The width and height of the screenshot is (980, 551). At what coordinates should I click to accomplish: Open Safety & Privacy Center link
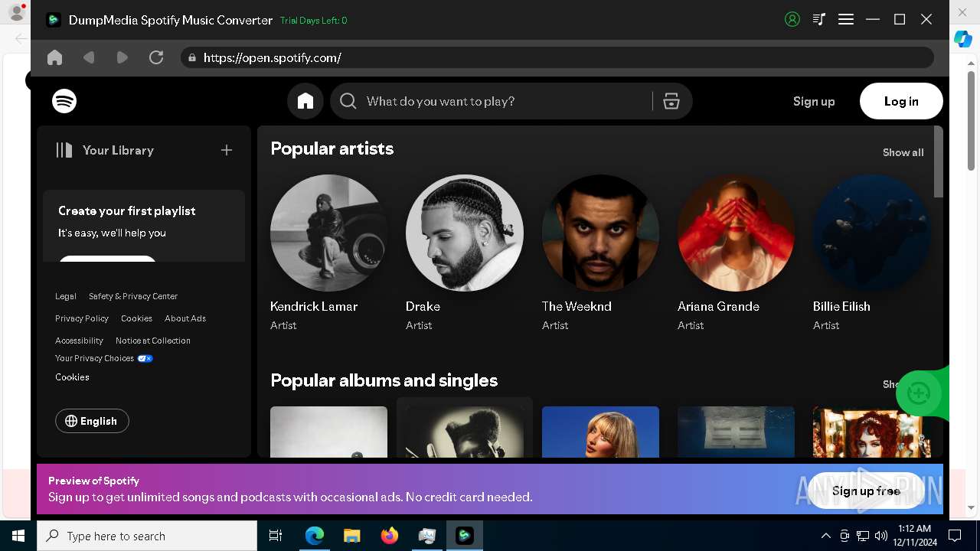pos(133,296)
